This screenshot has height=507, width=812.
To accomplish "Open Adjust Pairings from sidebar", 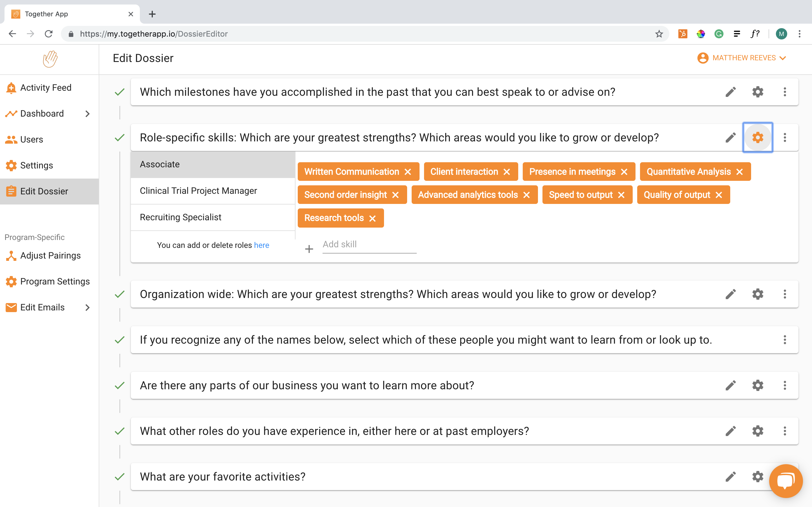I will pyautogui.click(x=50, y=255).
